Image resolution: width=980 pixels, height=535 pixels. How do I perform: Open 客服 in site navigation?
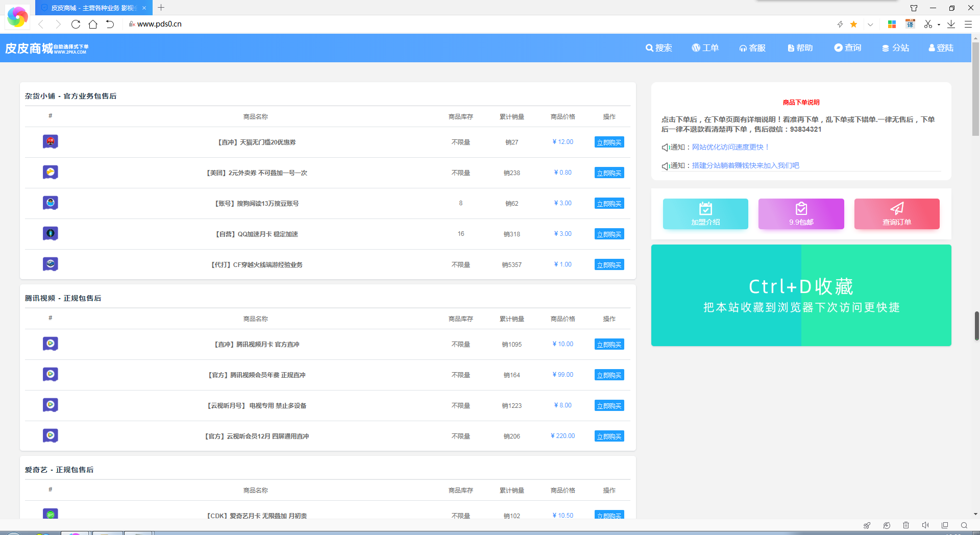tap(752, 47)
